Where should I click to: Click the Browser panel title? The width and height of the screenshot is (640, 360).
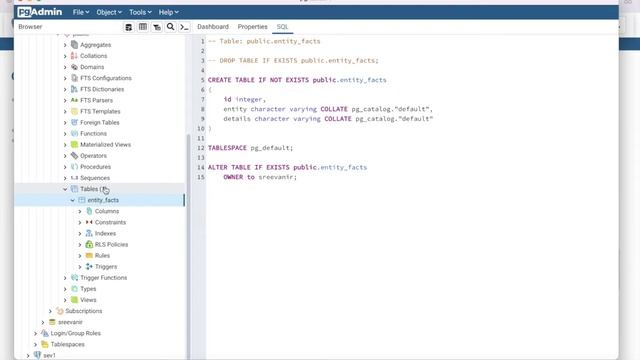tap(30, 27)
